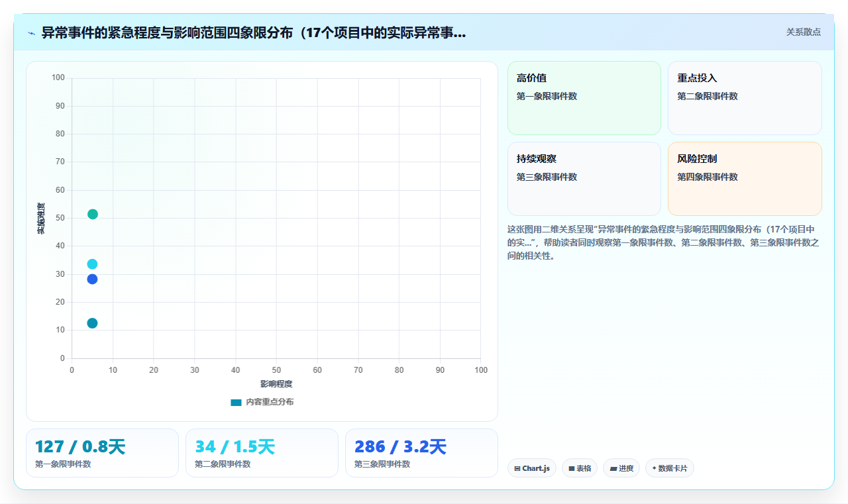Viewport: 848px width, 504px height.
Task: Click the 实施难度 y-axis title
Action: click(x=41, y=218)
